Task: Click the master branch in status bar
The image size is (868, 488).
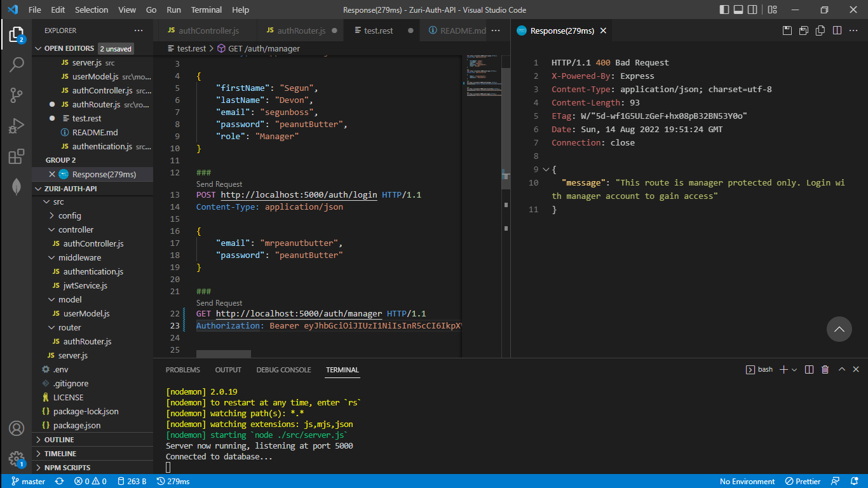Action: [28, 481]
